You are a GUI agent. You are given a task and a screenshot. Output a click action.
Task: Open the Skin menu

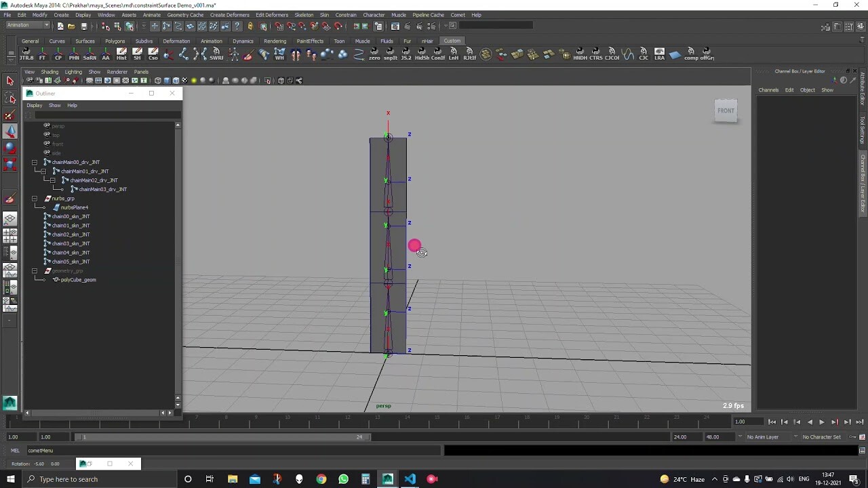[324, 14]
